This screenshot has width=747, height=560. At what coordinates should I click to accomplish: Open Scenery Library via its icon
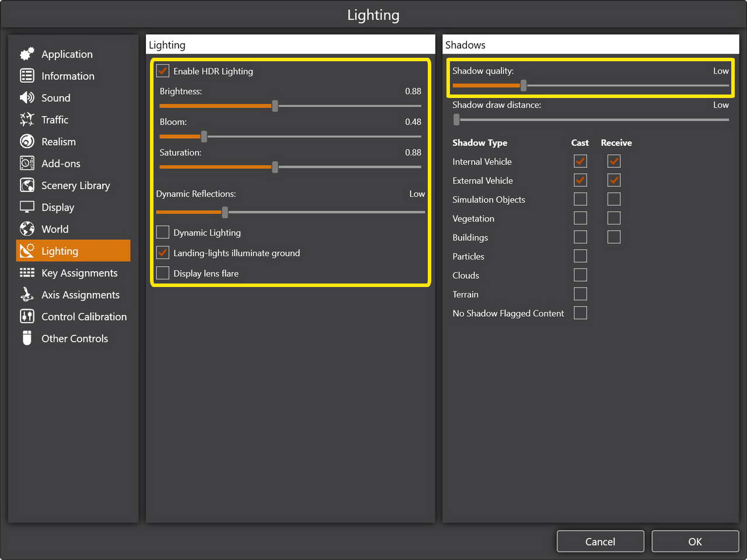click(x=27, y=185)
